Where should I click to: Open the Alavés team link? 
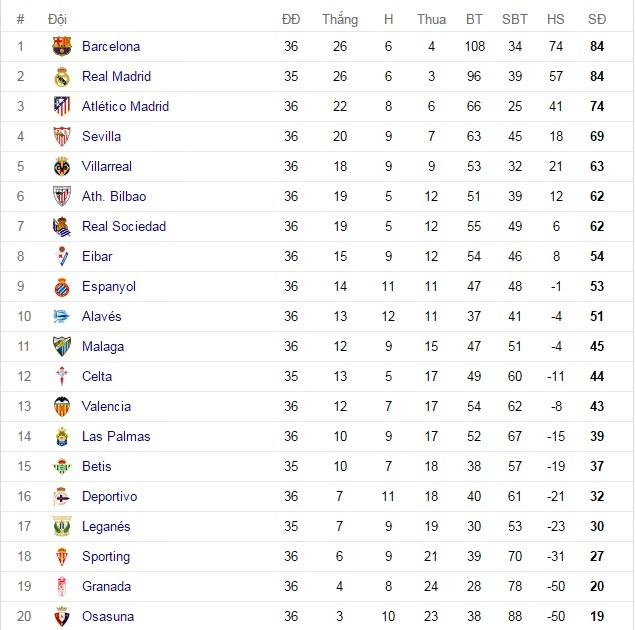(x=101, y=316)
